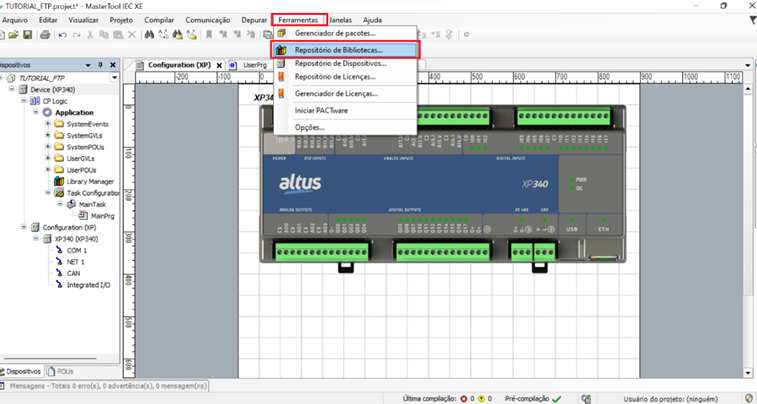Undo last action with blue arrow

[x=63, y=35]
